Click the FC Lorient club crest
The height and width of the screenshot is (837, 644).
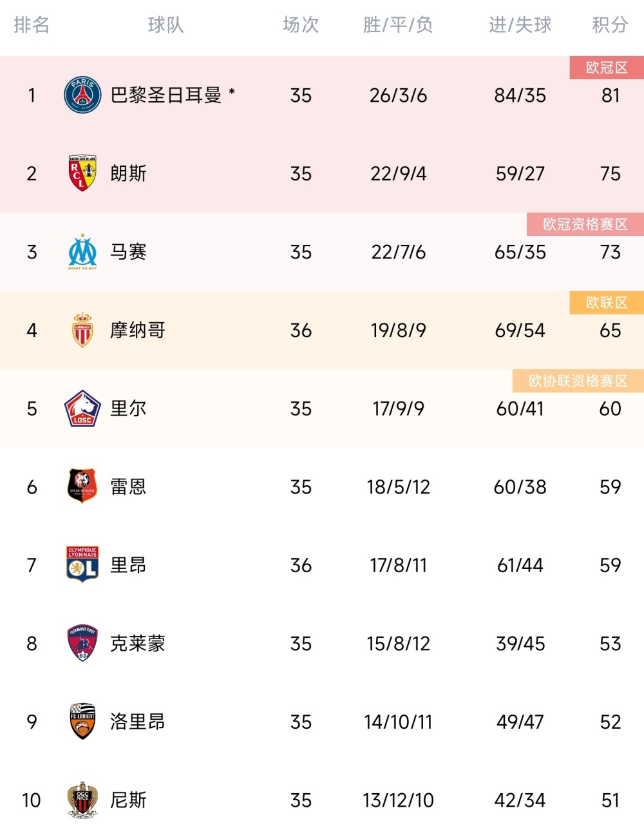(x=82, y=721)
